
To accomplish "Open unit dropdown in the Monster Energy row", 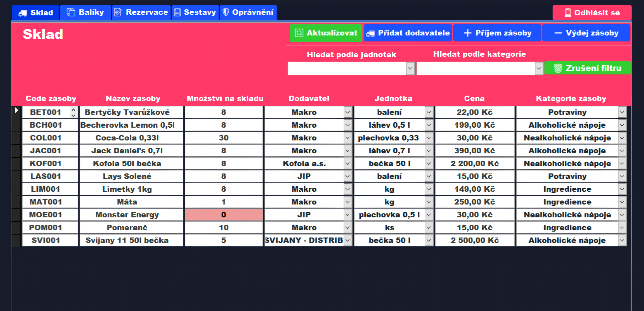I will (429, 215).
